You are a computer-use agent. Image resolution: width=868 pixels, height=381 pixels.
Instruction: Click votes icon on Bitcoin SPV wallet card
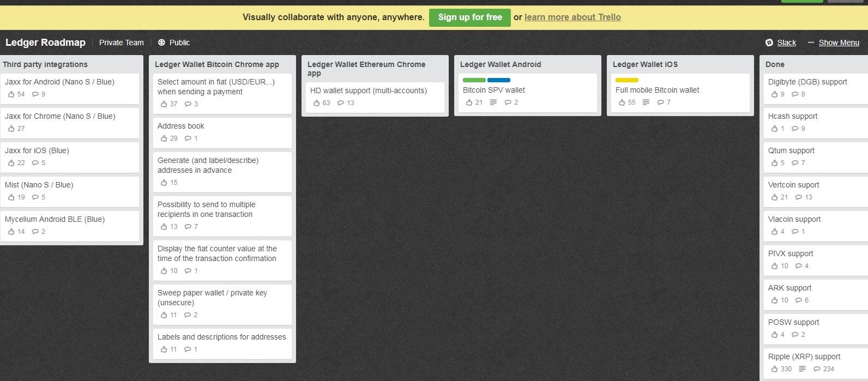click(469, 102)
